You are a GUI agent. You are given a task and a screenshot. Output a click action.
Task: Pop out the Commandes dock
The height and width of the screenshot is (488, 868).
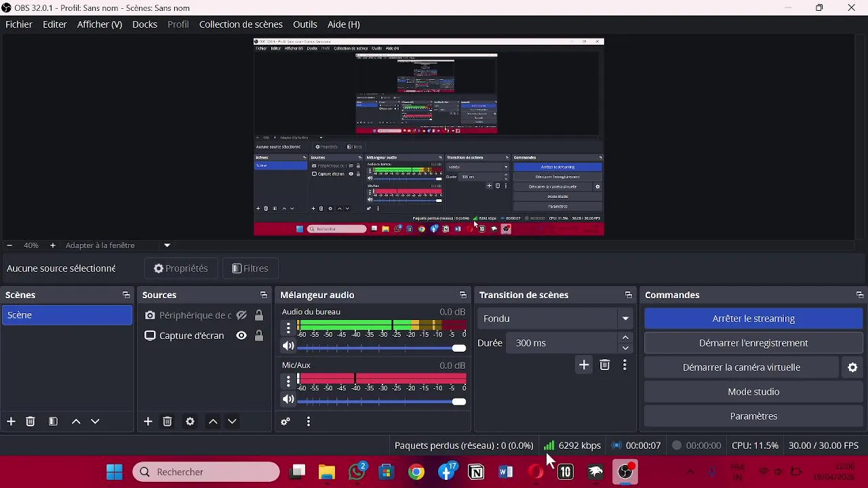pos(860,295)
